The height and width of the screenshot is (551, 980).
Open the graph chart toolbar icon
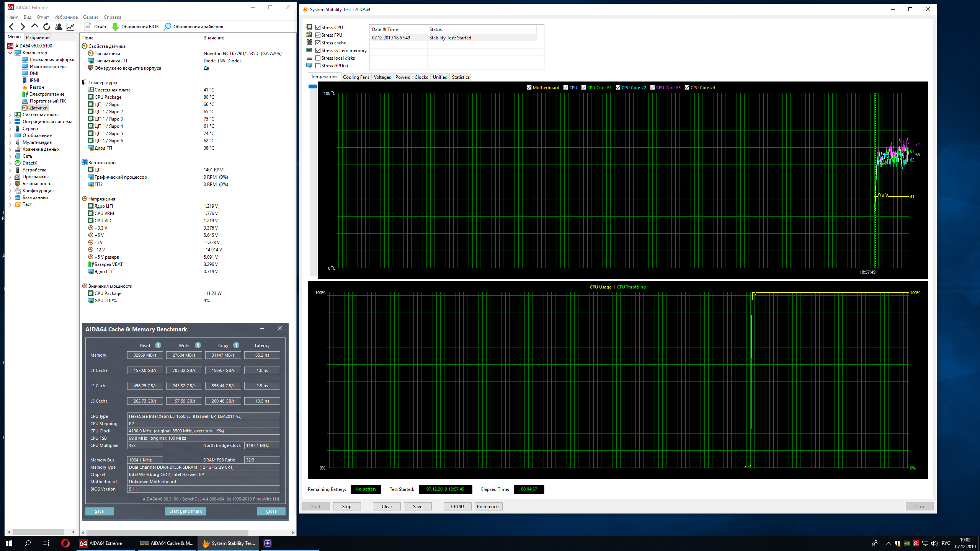click(x=70, y=26)
